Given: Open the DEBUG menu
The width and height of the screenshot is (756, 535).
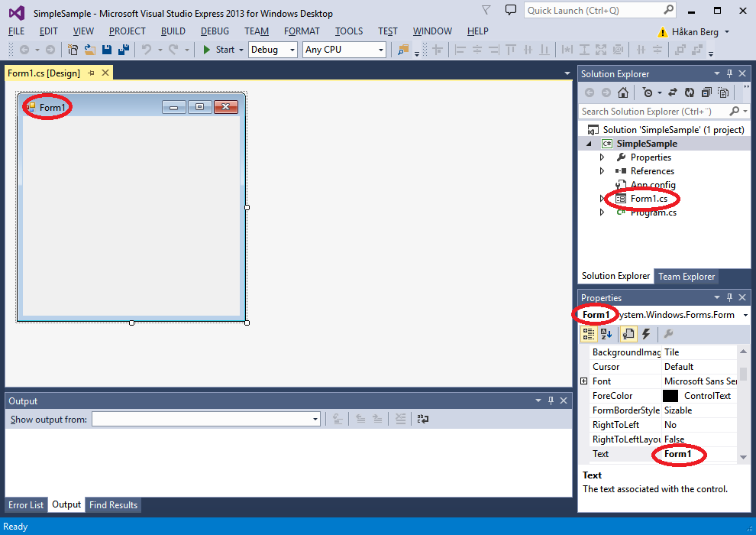Looking at the screenshot, I should (x=215, y=31).
